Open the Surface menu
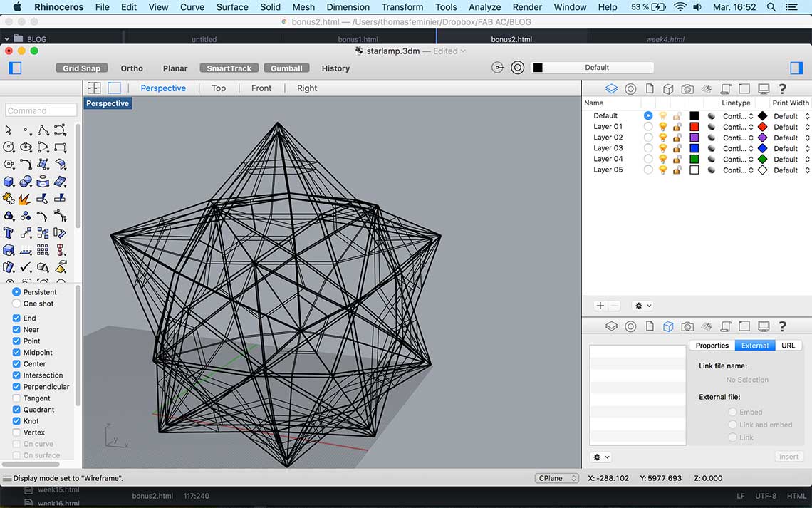The height and width of the screenshot is (508, 812). point(232,7)
